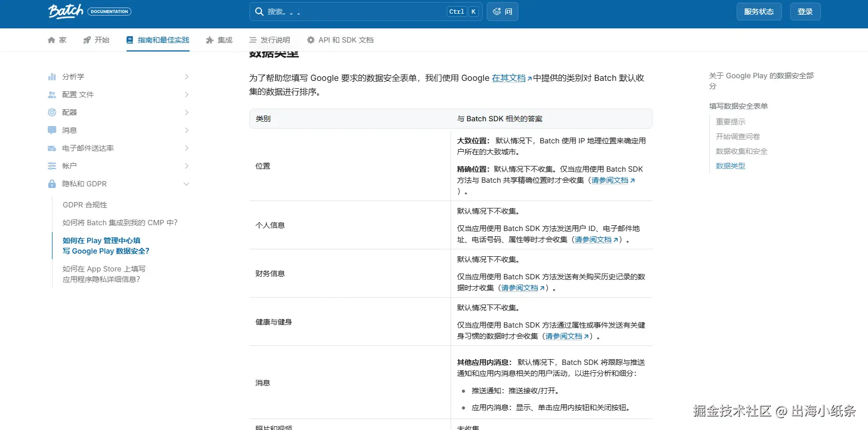Expand the 帐户 section chevron
868x430 pixels.
(186, 166)
